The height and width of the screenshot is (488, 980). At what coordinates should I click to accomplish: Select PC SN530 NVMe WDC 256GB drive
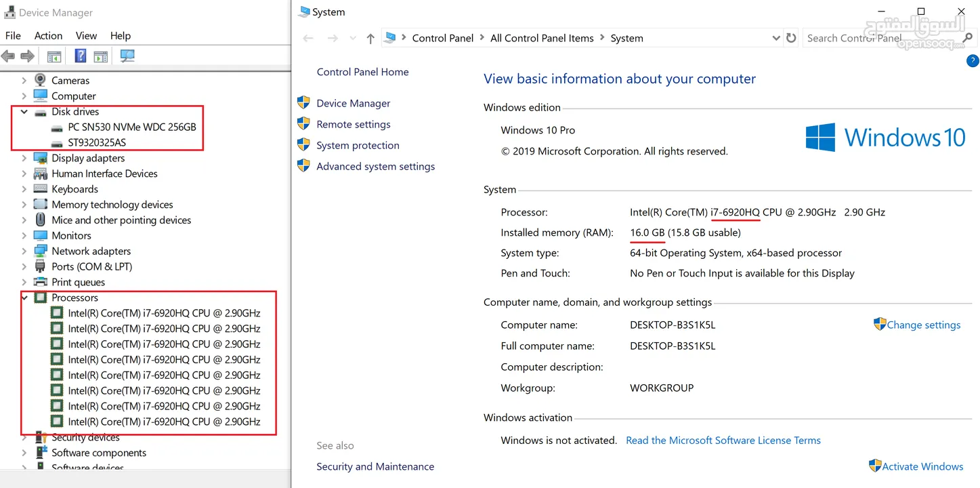[132, 127]
